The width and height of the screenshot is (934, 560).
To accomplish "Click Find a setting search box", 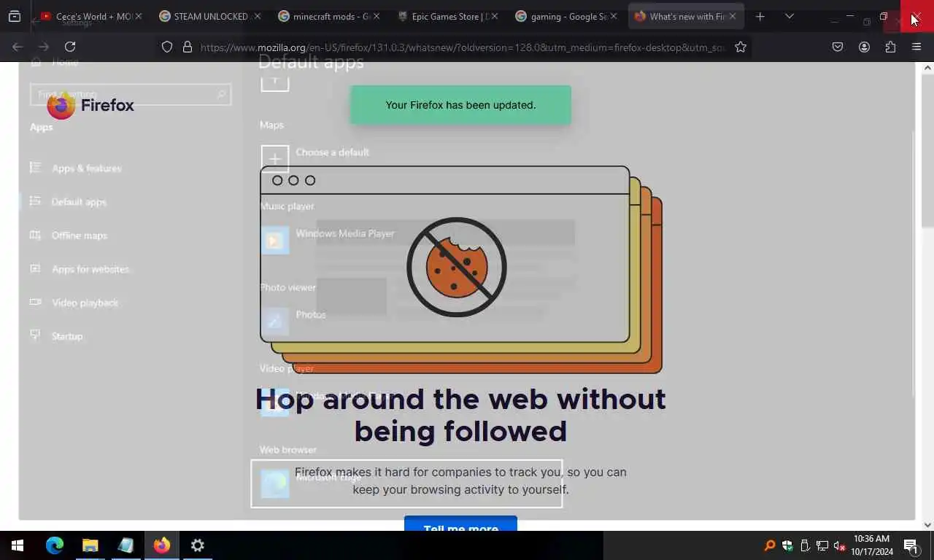I will coord(130,94).
